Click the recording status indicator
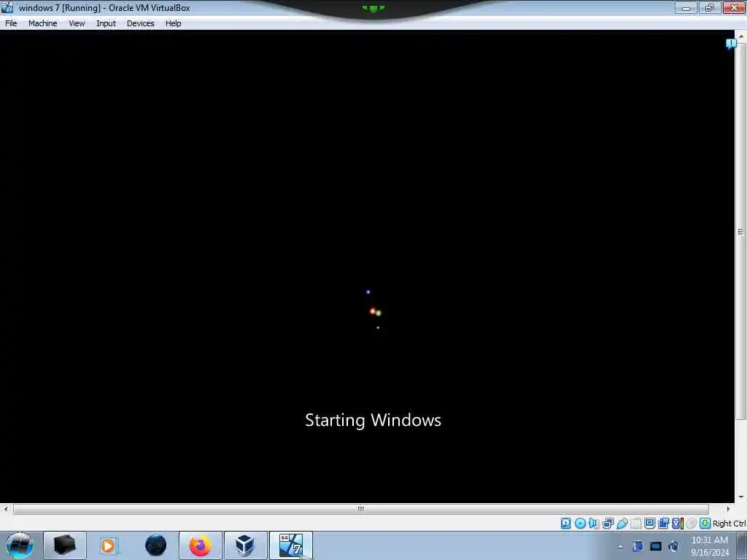This screenshot has width=747, height=560. click(x=663, y=524)
